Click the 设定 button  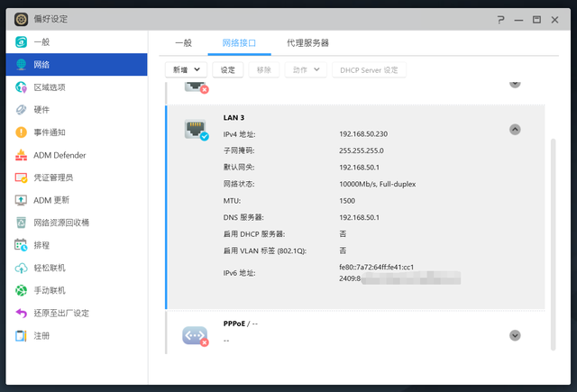tap(228, 69)
